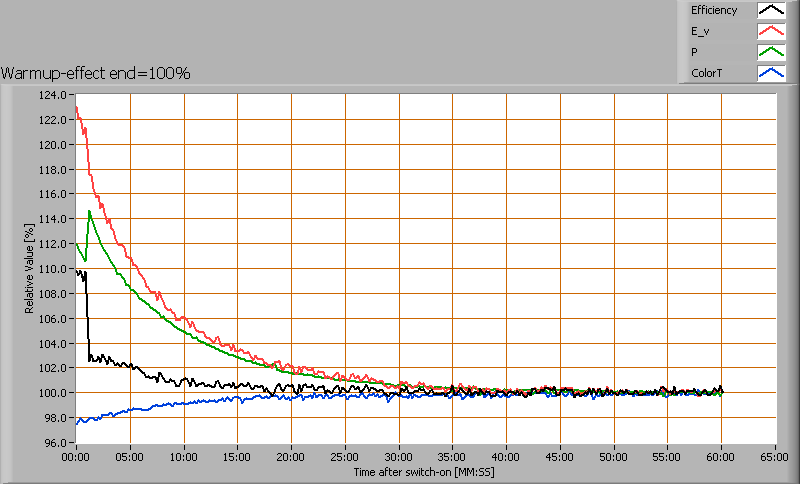Click the red E_v plot sample icon
The height and width of the screenshot is (484, 800).
pyautogui.click(x=771, y=31)
